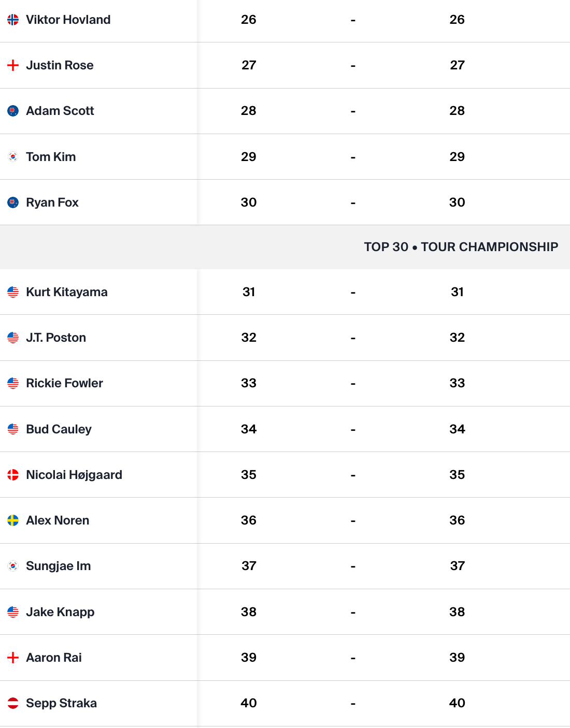Viewport: 570px width, 728px height.
Task: Open Sungjae Im's player page
Action: pos(59,566)
